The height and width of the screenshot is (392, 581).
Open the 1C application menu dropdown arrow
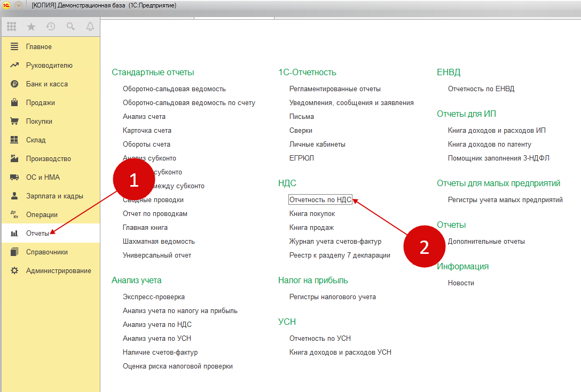point(19,5)
